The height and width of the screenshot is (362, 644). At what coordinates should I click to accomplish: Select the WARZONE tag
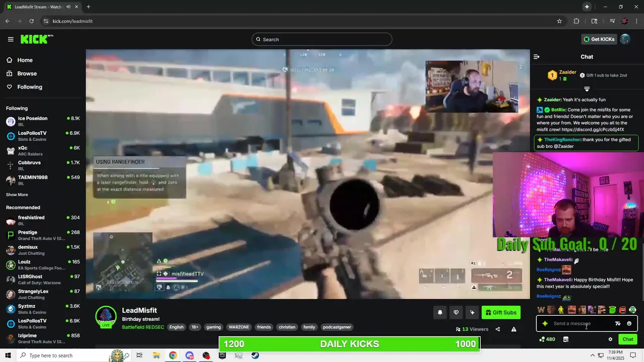pos(239,327)
